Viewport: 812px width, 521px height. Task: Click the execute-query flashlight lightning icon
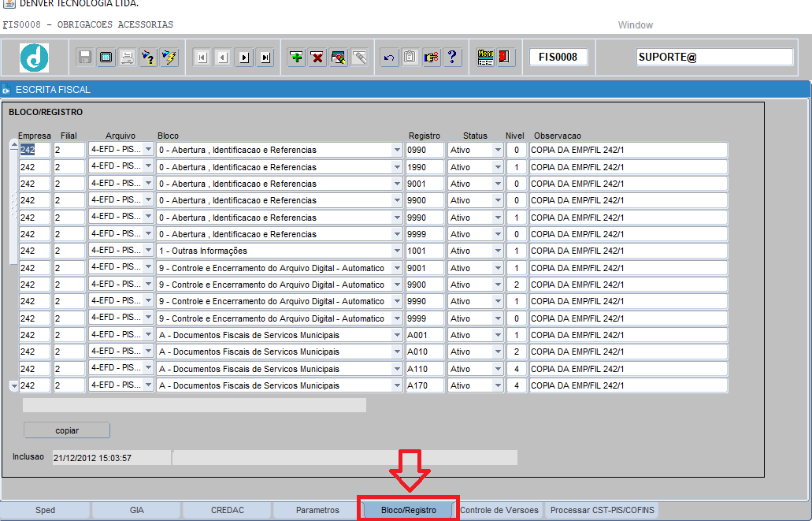click(x=169, y=57)
